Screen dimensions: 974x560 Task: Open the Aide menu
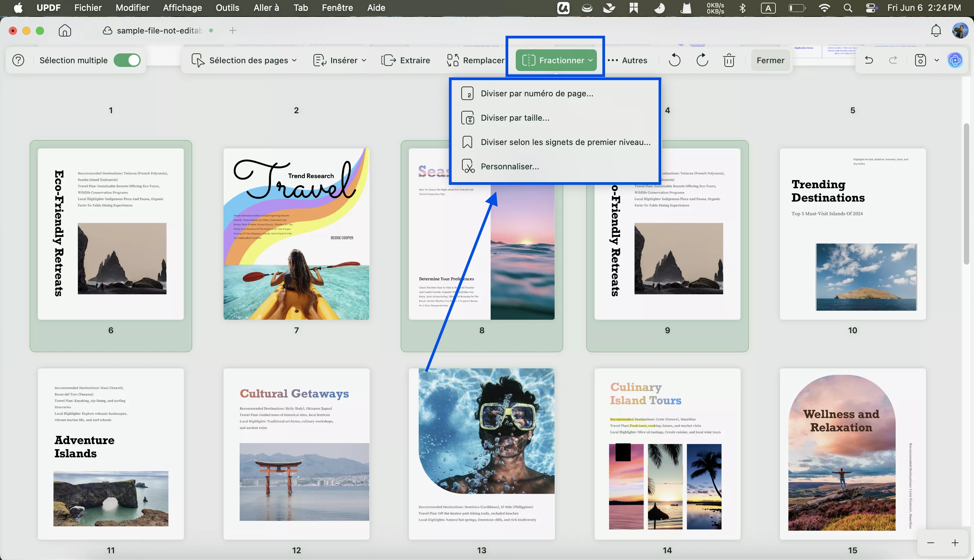click(376, 8)
